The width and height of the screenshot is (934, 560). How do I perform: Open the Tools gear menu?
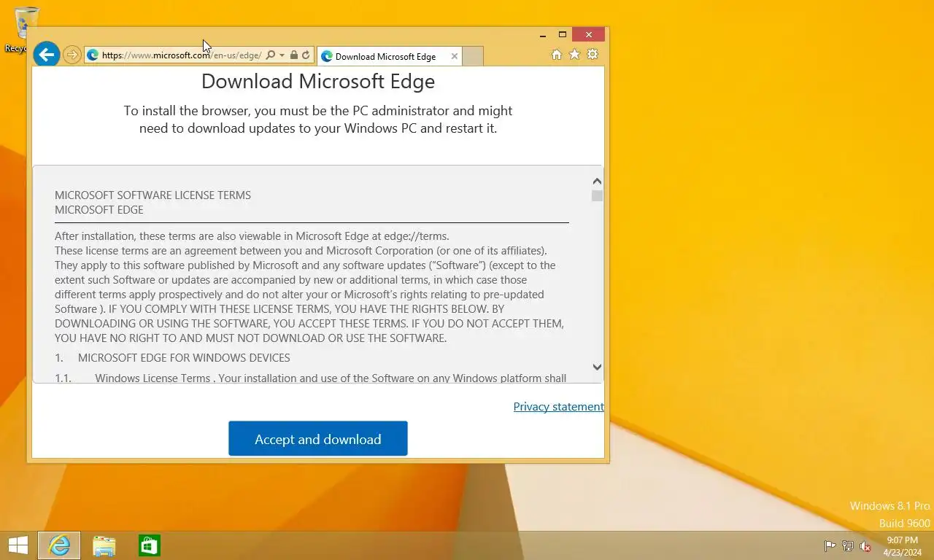click(593, 55)
